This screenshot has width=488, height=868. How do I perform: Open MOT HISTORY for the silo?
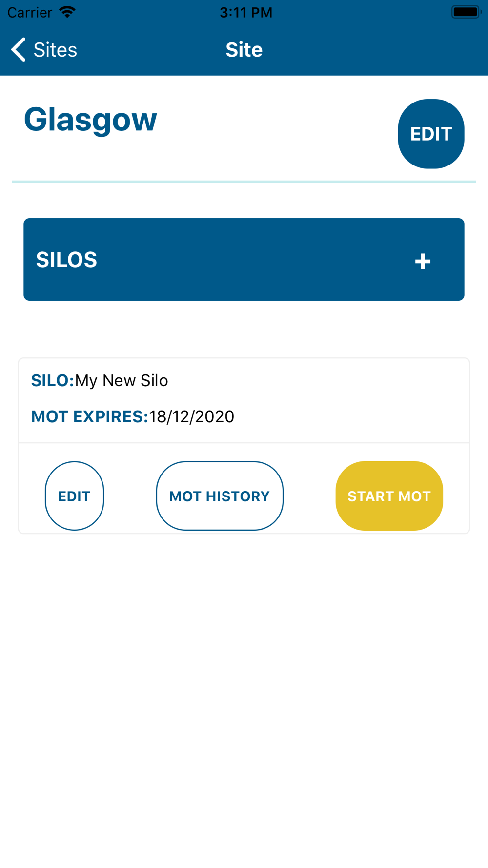point(220,496)
